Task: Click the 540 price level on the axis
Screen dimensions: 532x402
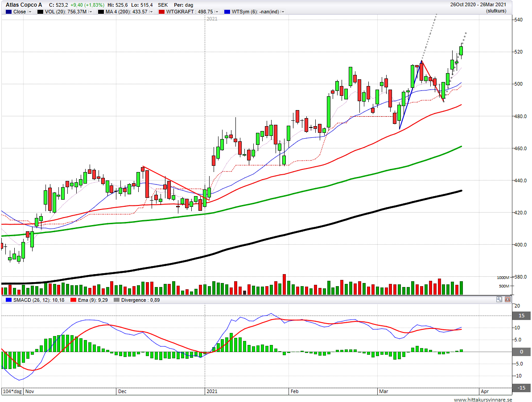Action: coord(519,20)
